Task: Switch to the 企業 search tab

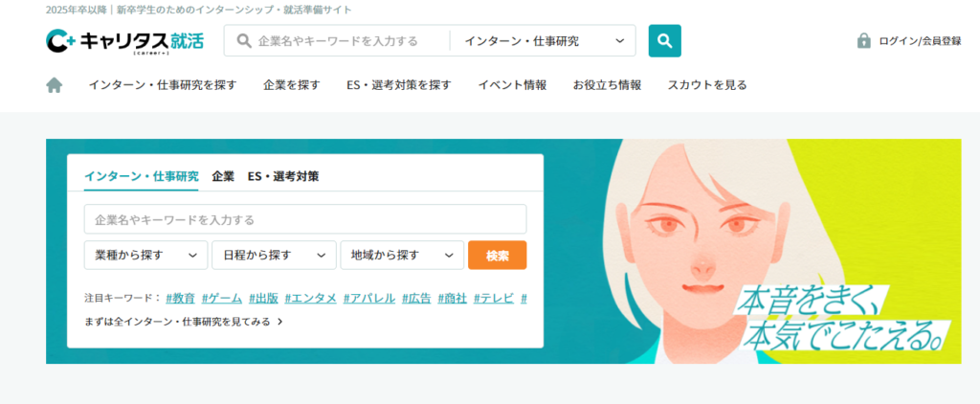Action: (223, 176)
